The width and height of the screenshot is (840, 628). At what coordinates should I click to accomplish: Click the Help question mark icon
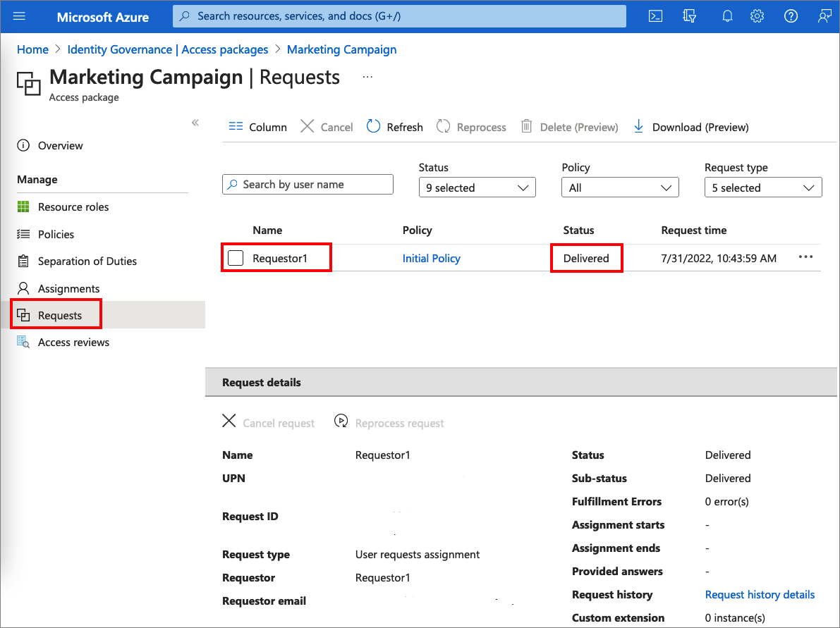tap(791, 16)
